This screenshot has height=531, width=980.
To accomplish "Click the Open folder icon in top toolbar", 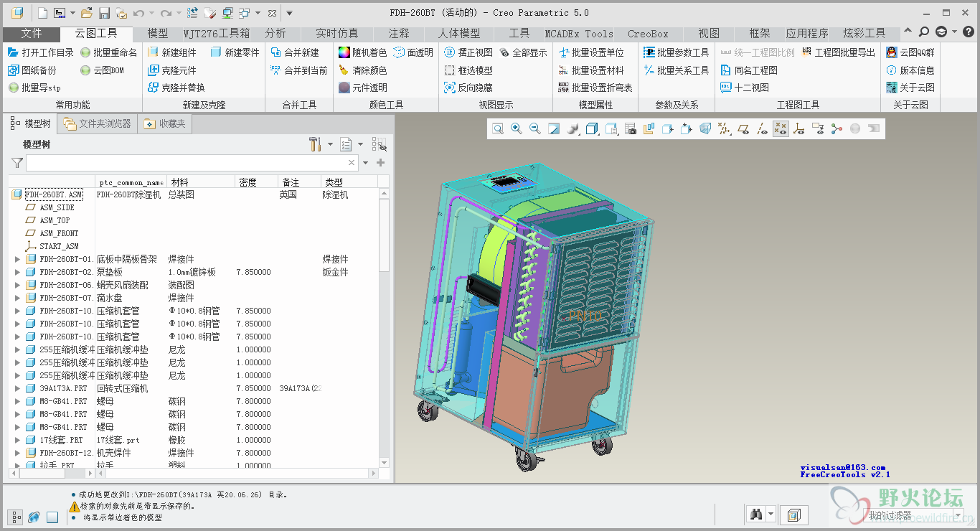I will click(86, 13).
